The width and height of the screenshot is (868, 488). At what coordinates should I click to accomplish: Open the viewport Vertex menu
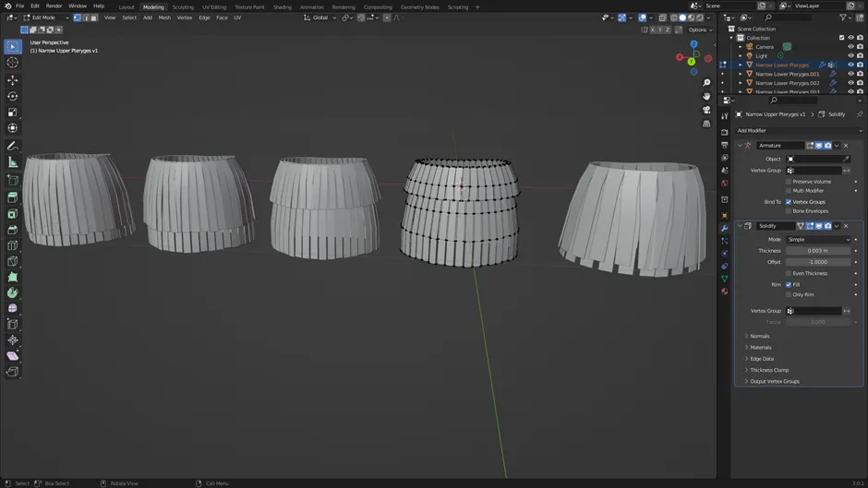185,18
